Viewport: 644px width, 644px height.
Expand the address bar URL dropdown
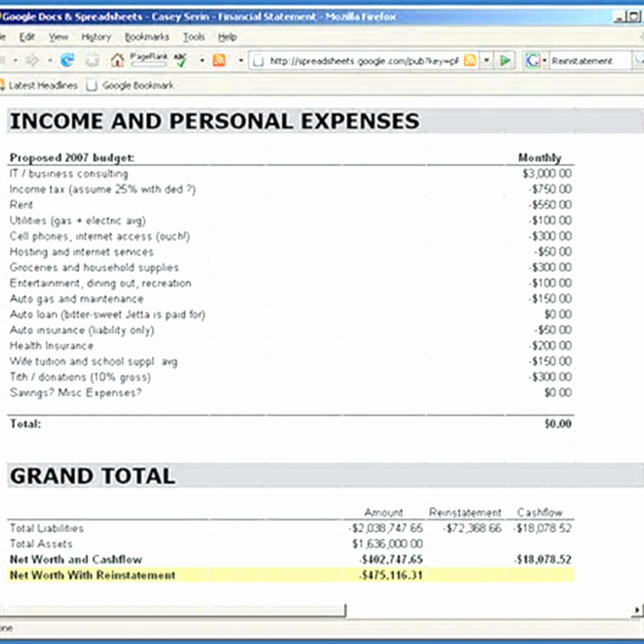pos(487,59)
